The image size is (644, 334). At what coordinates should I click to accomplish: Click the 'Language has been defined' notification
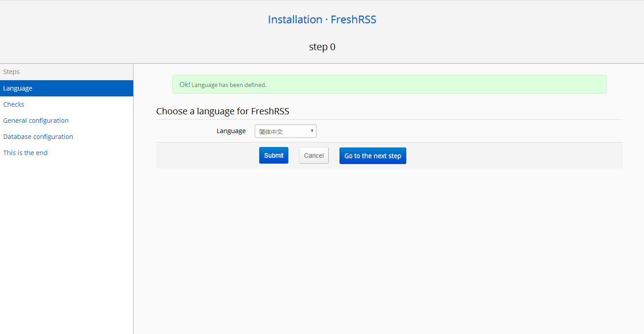click(x=389, y=84)
